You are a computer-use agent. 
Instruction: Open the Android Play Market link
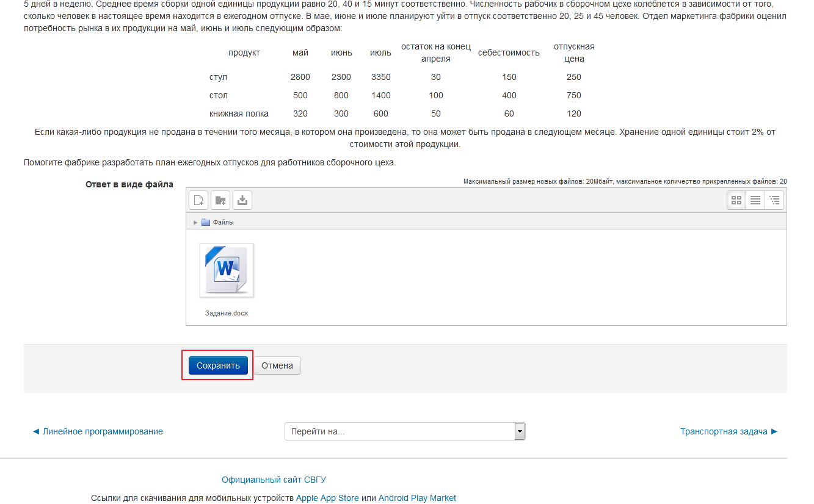point(417,498)
